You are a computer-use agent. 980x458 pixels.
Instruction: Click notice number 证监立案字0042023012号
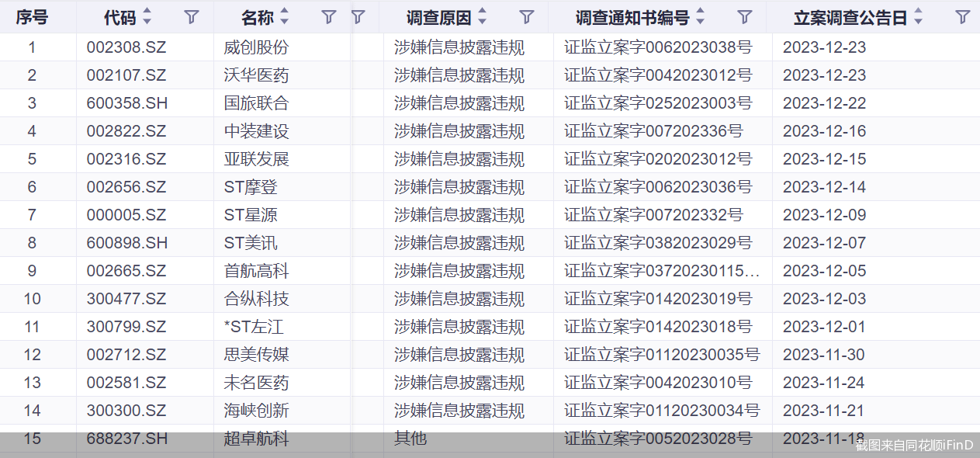click(658, 75)
